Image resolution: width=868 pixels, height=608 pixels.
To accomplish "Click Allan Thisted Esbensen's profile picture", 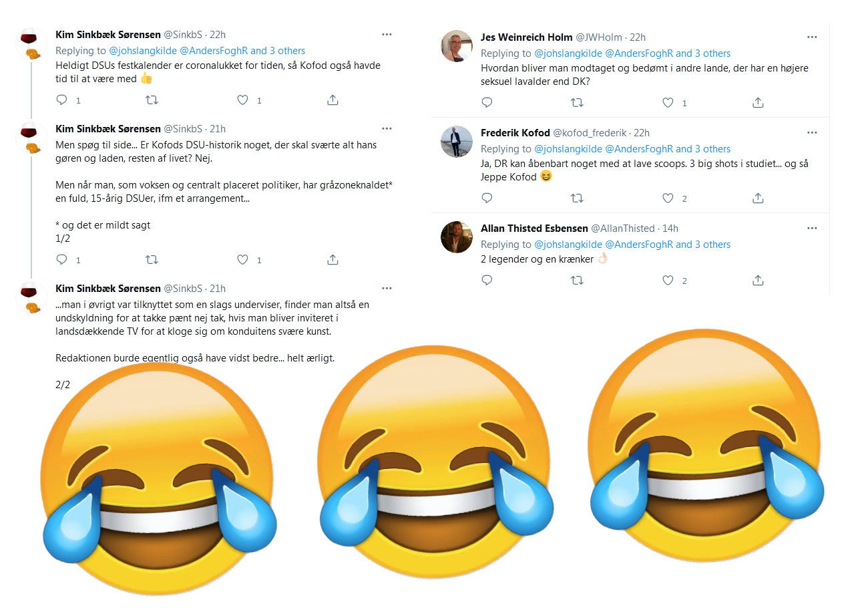I will [457, 237].
